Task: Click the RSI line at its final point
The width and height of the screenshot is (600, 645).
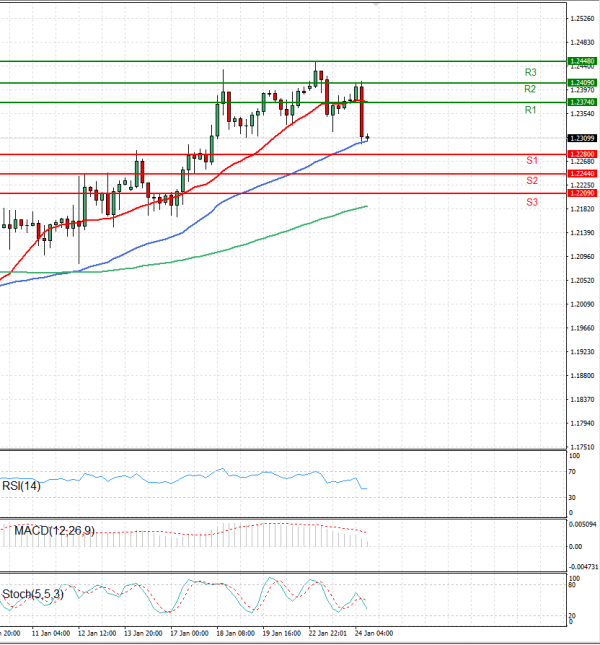Action: pos(366,489)
